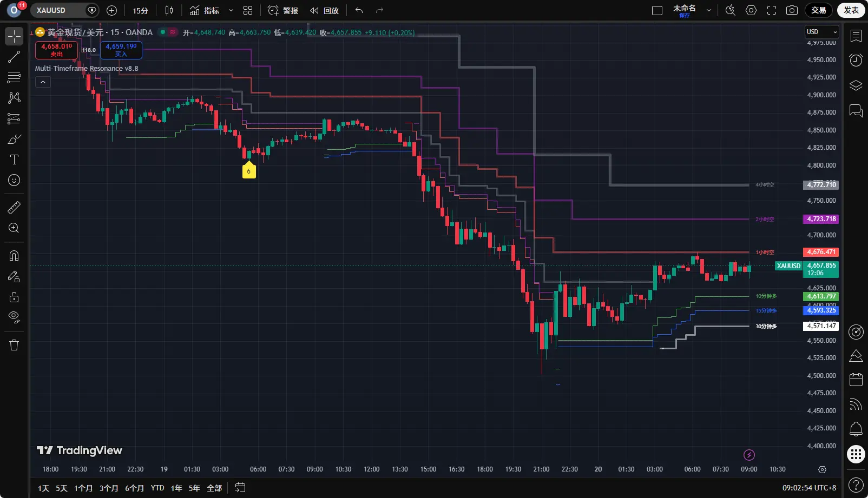Image resolution: width=868 pixels, height=498 pixels.
Task: Open the chat messages panel
Action: 856,111
